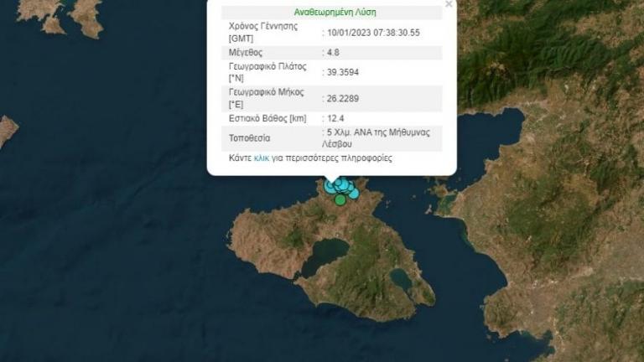The image size is (644, 362).
Task: Close the earthquake info popup
Action: point(449,3)
